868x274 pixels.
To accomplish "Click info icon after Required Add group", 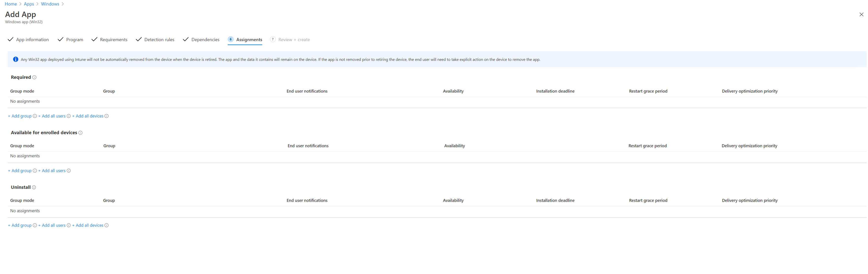I will click(x=35, y=116).
